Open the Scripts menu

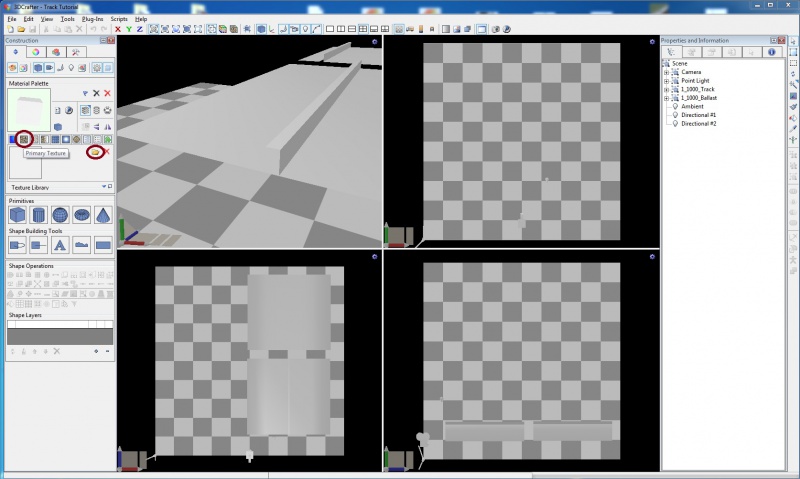click(x=119, y=19)
